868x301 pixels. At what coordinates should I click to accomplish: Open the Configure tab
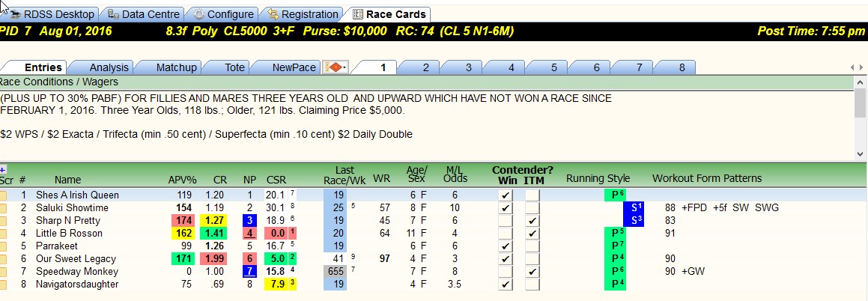tap(223, 14)
